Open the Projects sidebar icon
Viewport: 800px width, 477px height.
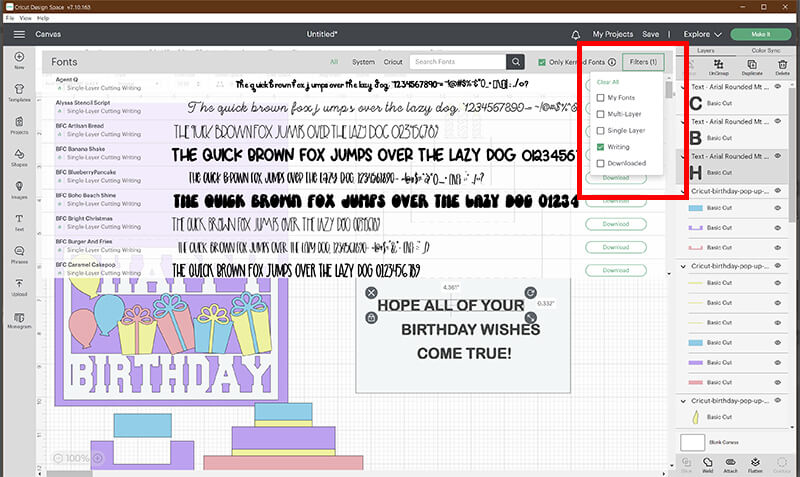pos(19,121)
